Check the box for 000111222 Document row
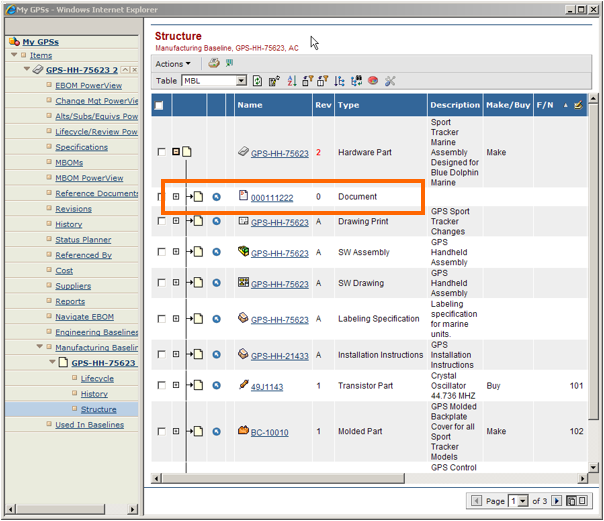 (162, 197)
